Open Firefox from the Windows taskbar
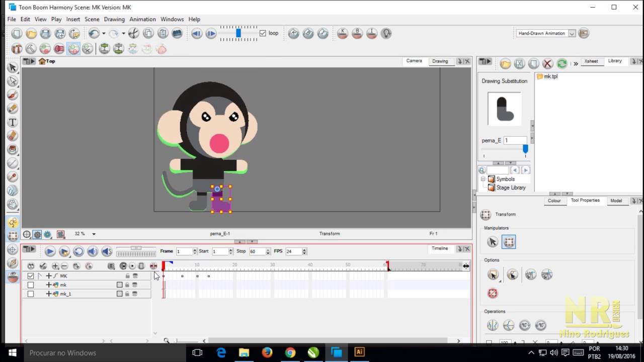The height and width of the screenshot is (362, 644). [267, 352]
